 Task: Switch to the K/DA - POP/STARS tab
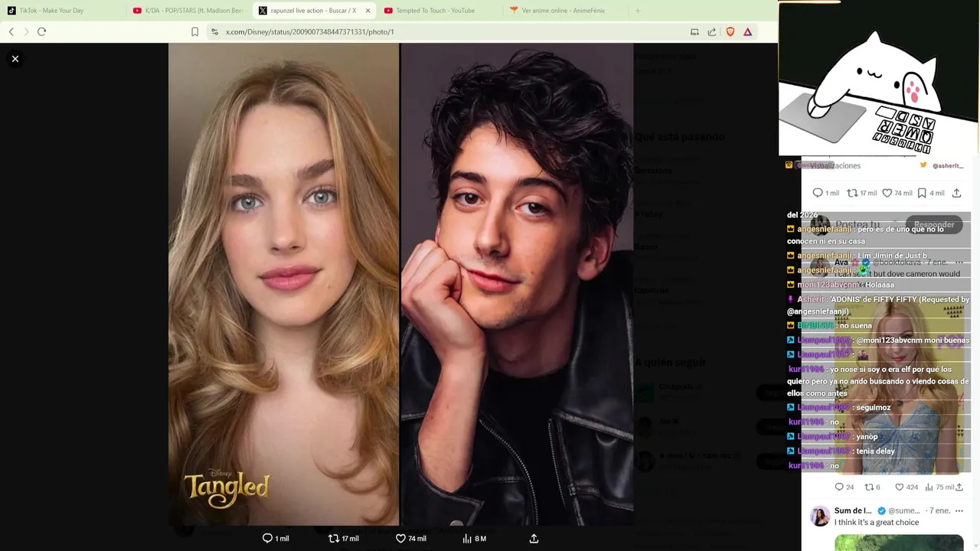pos(188,11)
